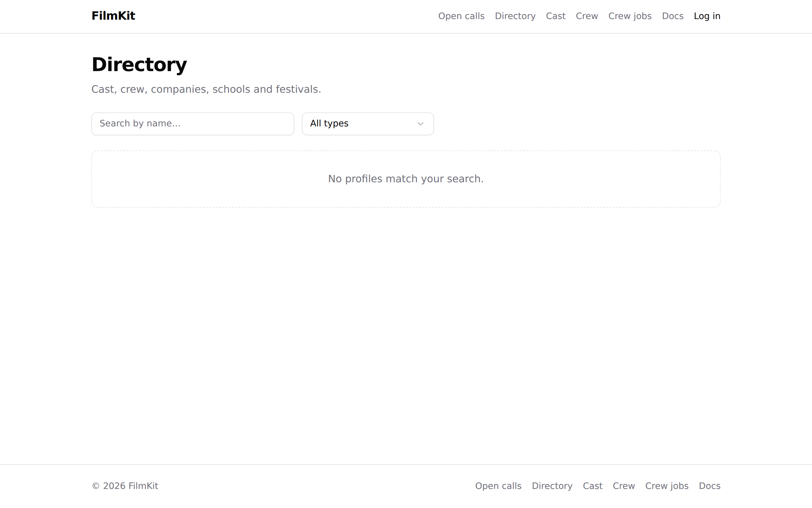Go to Directory in top navigation
Screen dimensions: 812x508
tap(515, 16)
